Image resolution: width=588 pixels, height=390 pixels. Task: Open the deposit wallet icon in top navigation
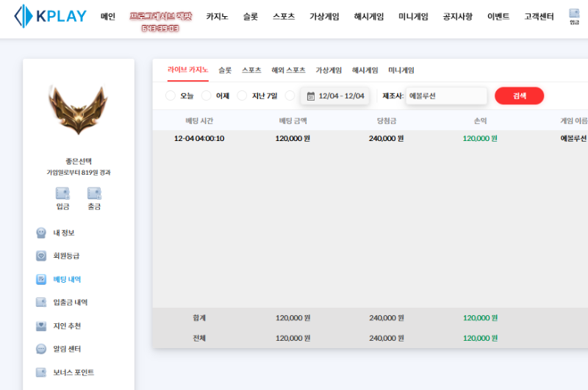[574, 16]
